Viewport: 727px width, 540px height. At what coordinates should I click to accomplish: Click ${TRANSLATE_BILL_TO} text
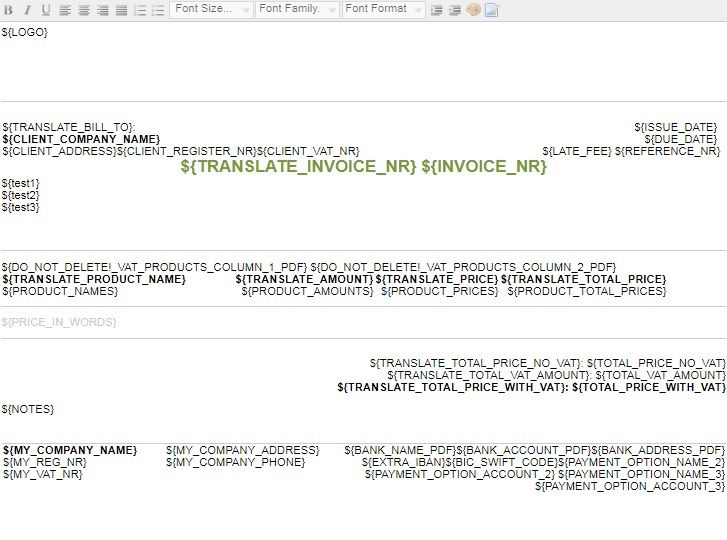pos(67,127)
